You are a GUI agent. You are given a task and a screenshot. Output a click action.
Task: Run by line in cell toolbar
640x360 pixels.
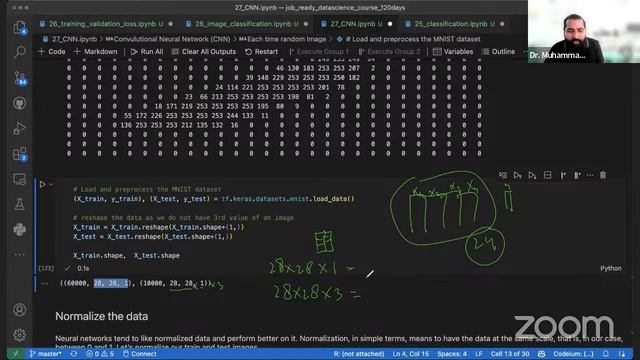coord(503,175)
